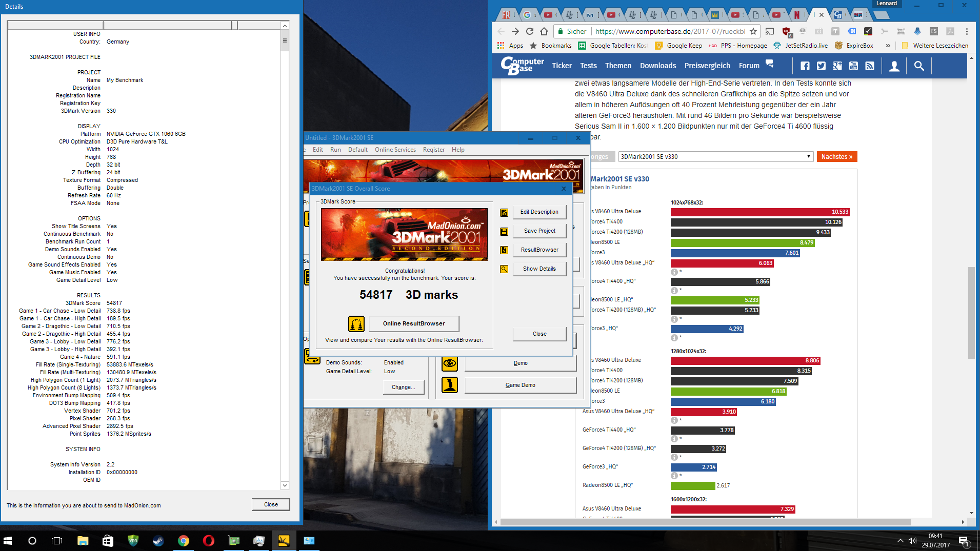Open ComputerBase Twitter icon
The height and width of the screenshot is (551, 980).
(x=821, y=66)
